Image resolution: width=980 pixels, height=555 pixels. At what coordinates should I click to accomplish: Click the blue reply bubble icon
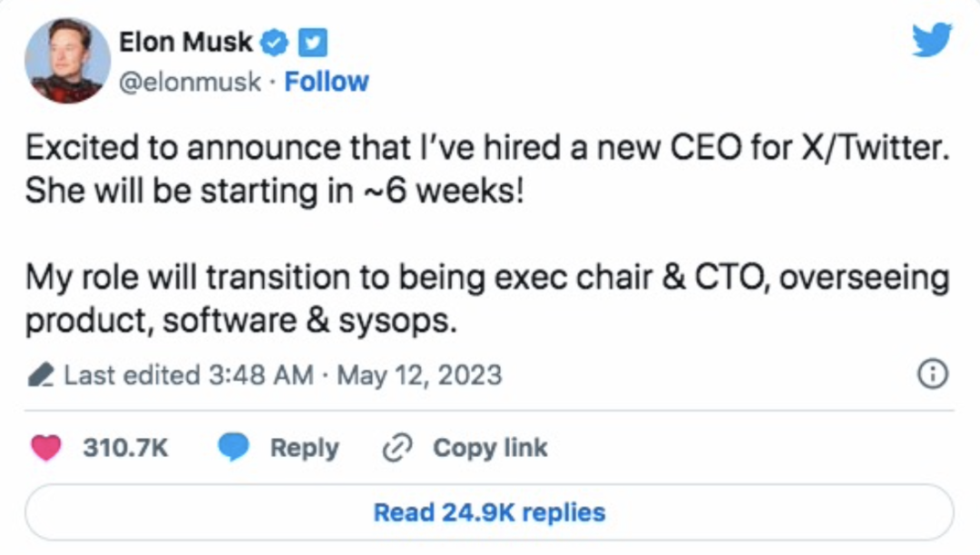pos(233,447)
